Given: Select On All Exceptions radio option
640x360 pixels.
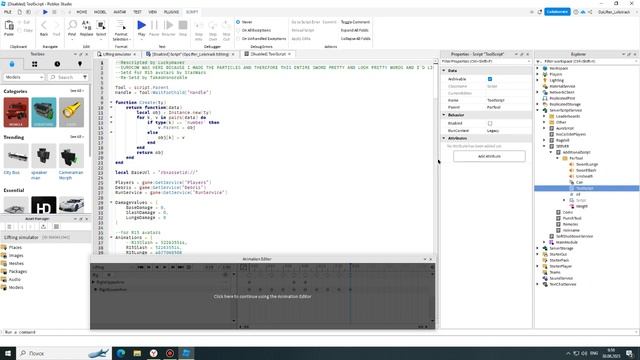Looking at the screenshot, I should click(238, 30).
